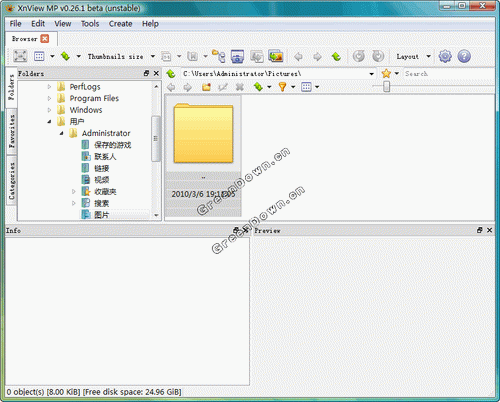Expand the Windows folder node
The width and height of the screenshot is (500, 402).
tap(49, 110)
